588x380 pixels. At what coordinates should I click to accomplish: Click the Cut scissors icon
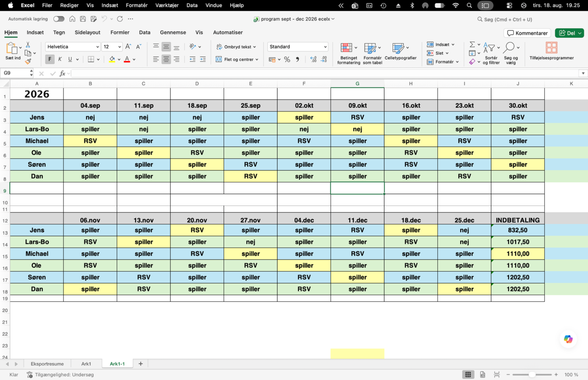coord(28,45)
